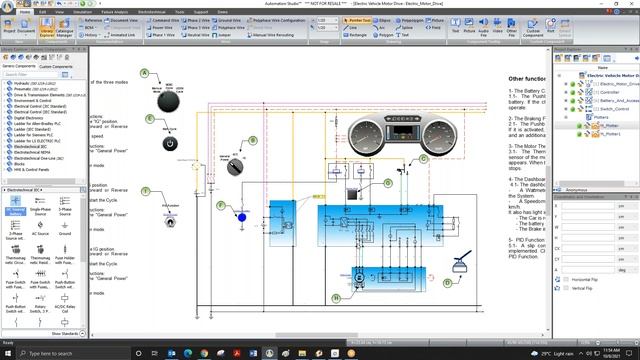The height and width of the screenshot is (360, 640).
Task: Toggle green status dot of M_Plotter row
Action: coord(579,126)
